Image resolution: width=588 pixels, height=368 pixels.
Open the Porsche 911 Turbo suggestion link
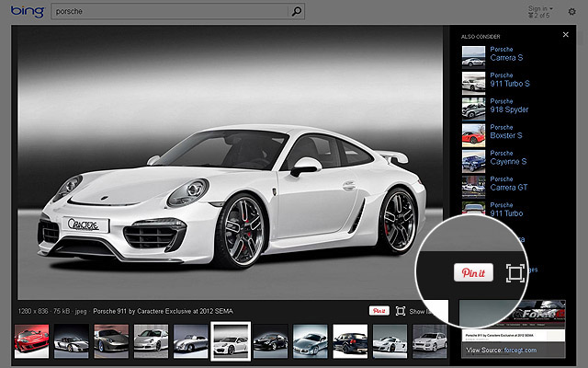point(506,209)
